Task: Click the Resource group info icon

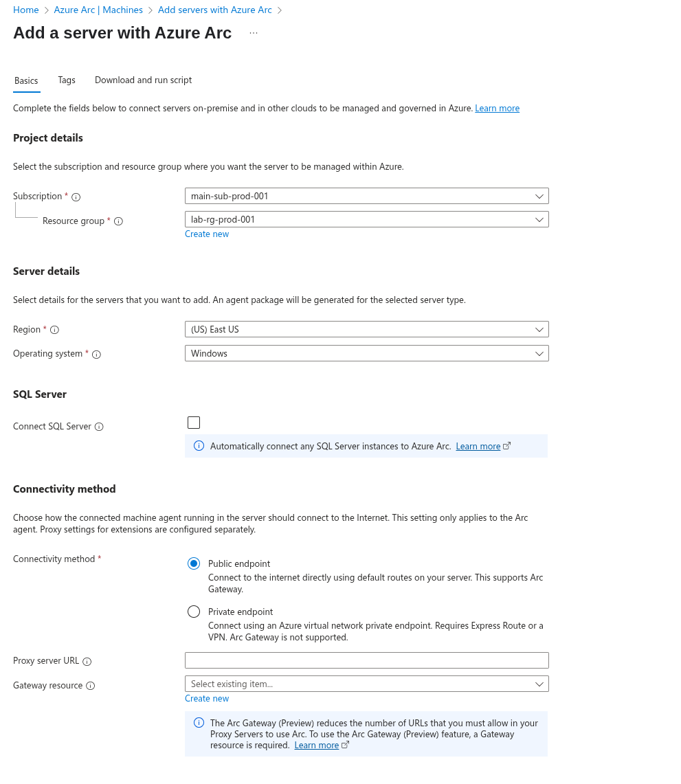Action: pos(118,221)
